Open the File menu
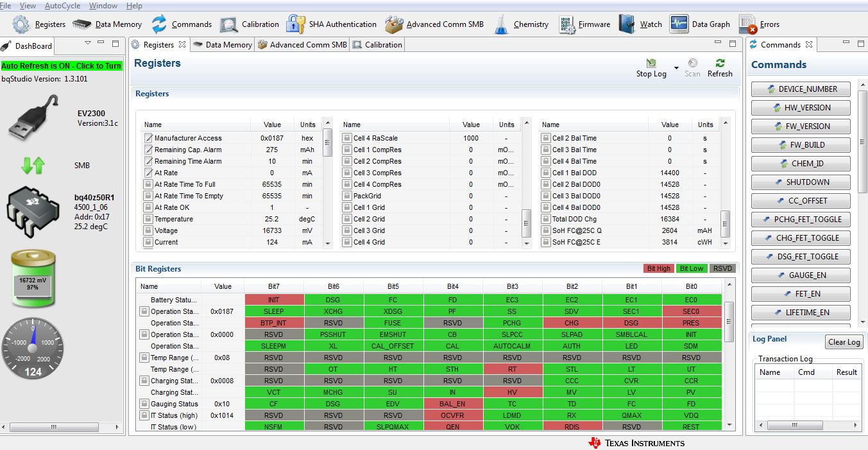Image resolution: width=868 pixels, height=450 pixels. [6, 6]
